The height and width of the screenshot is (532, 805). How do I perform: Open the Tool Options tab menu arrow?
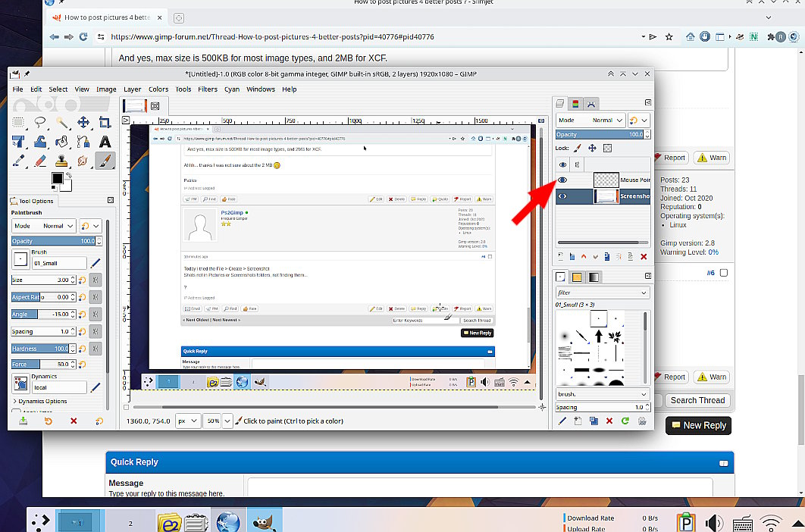coord(111,200)
